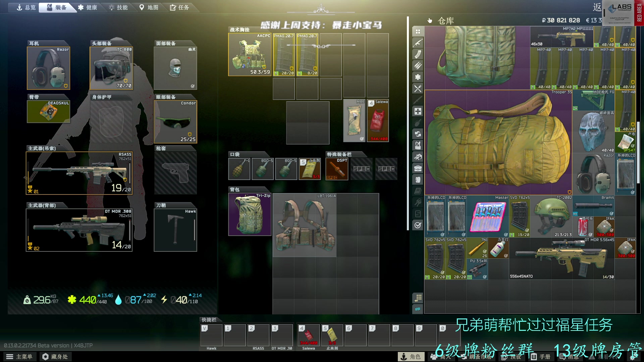Filter stash by grenade icon
Image resolution: width=644 pixels, height=362 pixels.
418,123
